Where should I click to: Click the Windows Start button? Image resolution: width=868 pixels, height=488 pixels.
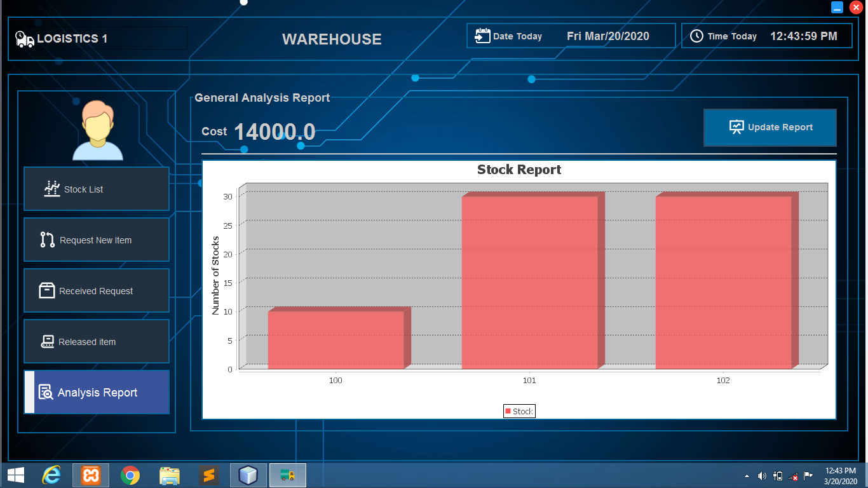[15, 475]
